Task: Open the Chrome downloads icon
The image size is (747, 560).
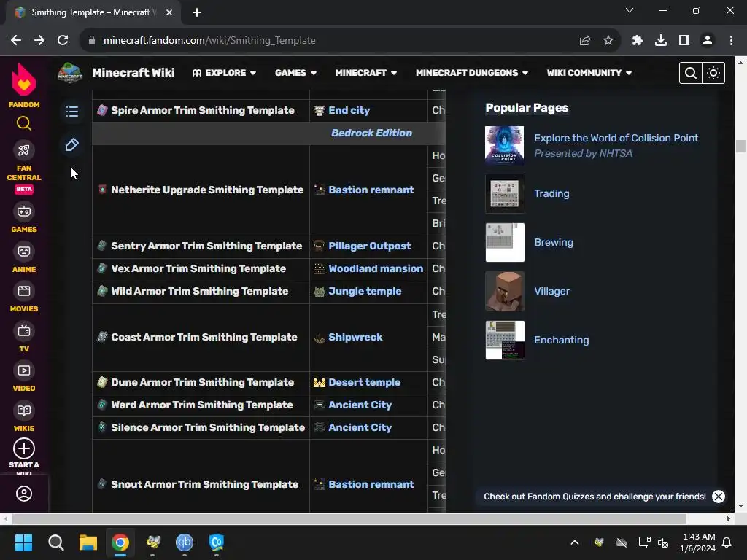Action: tap(661, 41)
